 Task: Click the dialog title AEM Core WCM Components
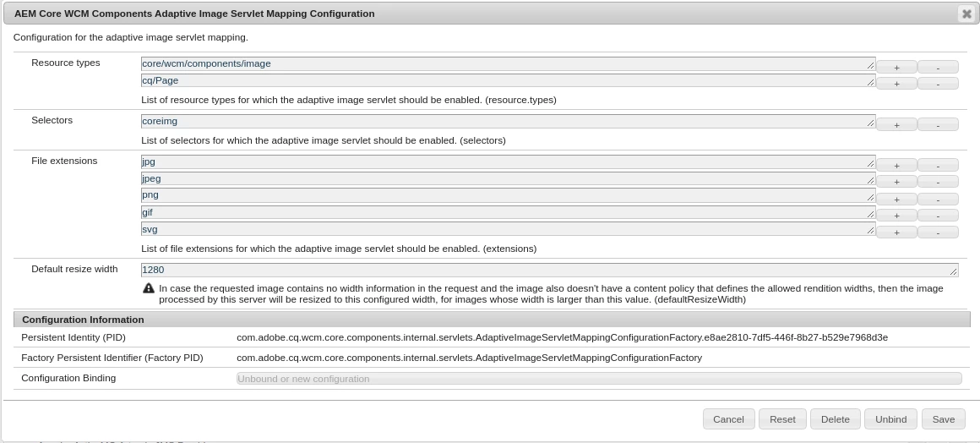click(194, 14)
